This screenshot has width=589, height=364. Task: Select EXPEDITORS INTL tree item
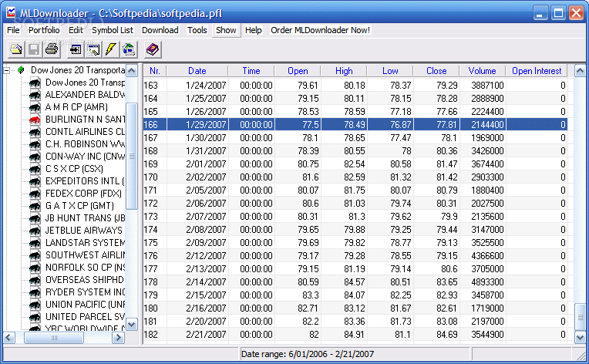click(85, 181)
